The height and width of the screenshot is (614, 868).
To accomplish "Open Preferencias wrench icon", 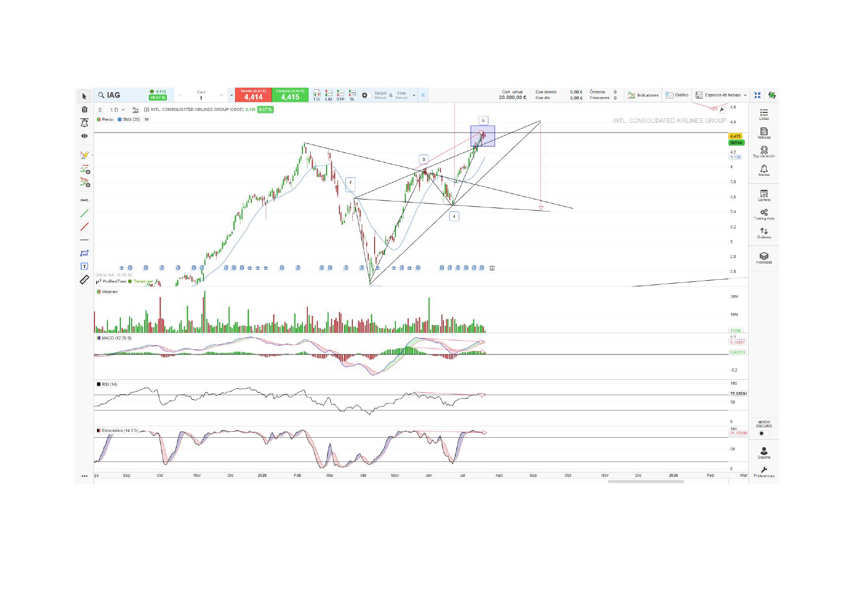I will point(764,472).
